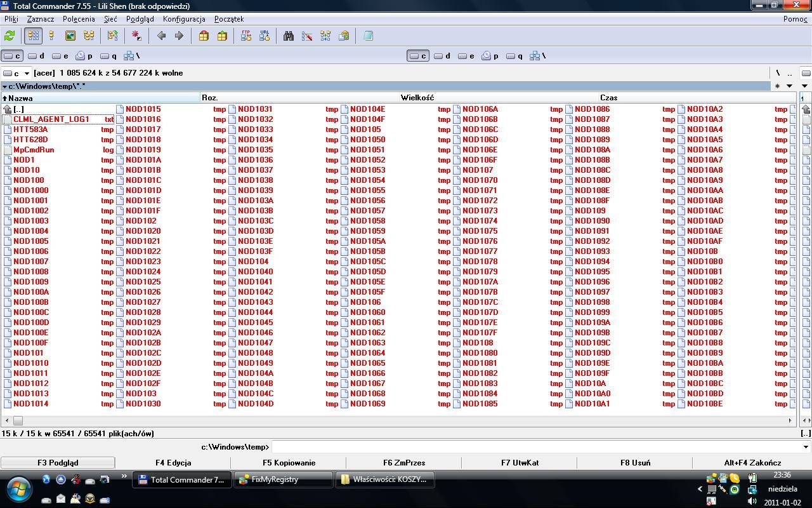Image resolution: width=812 pixels, height=508 pixels.
Task: Click the Synchronize directories icon
Action: coord(325,36)
